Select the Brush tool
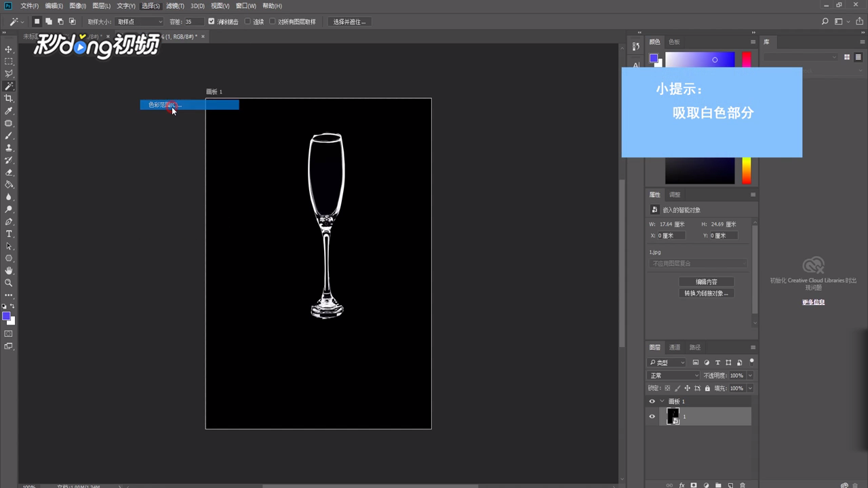Screen dimensions: 868x488 [9, 136]
